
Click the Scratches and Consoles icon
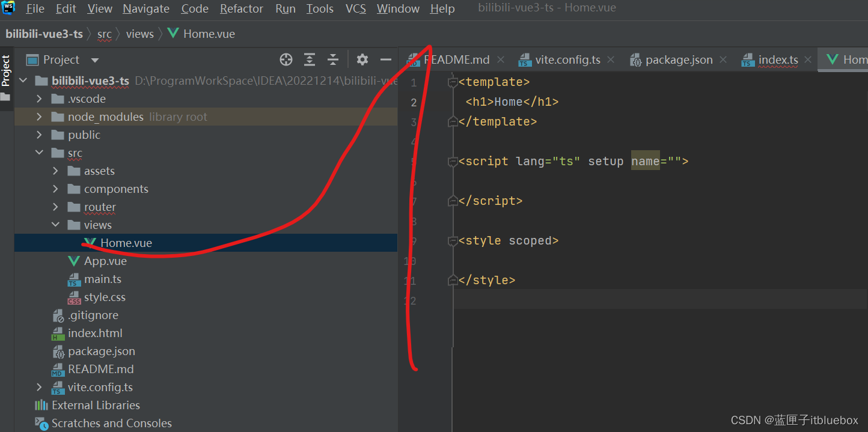[41, 423]
